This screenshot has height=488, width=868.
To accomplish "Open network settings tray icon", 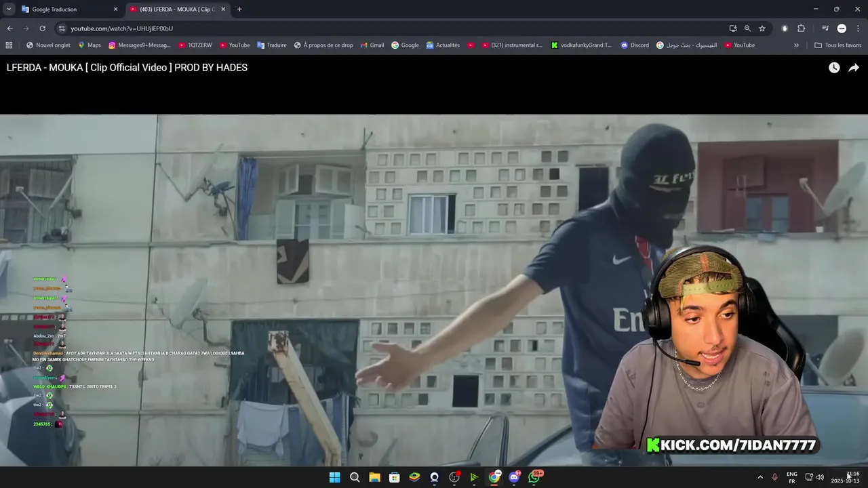I will coord(809,477).
